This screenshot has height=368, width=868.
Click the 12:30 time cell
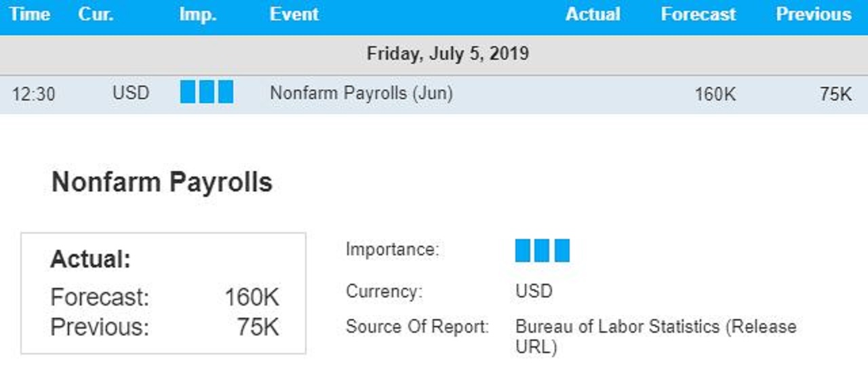[33, 94]
